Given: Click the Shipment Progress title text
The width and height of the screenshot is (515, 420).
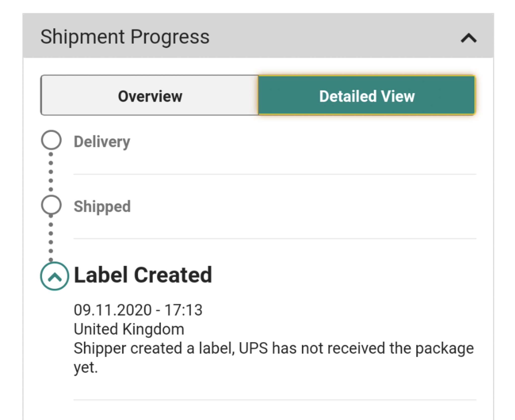Looking at the screenshot, I should click(125, 37).
